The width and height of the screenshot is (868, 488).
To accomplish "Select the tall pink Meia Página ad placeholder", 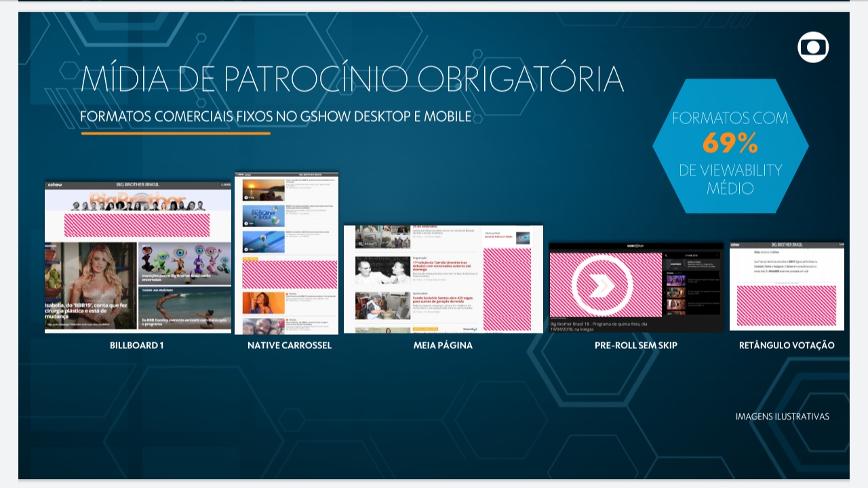I will 507,289.
